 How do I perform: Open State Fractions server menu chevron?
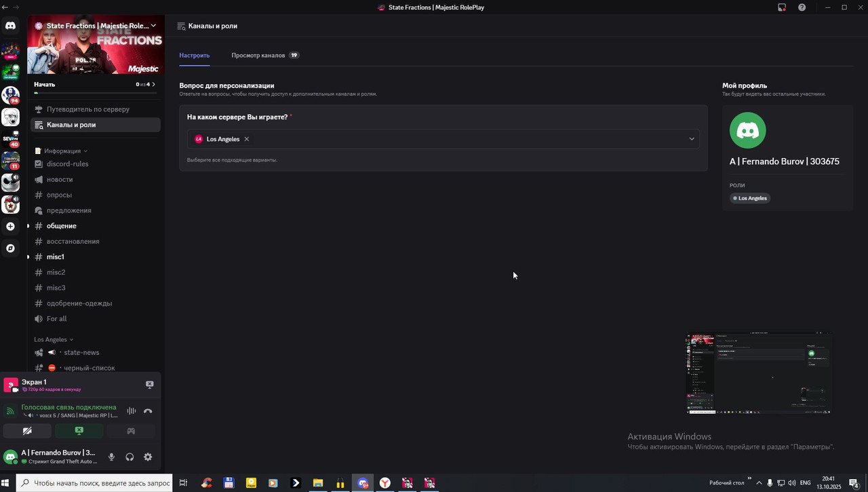(x=154, y=26)
